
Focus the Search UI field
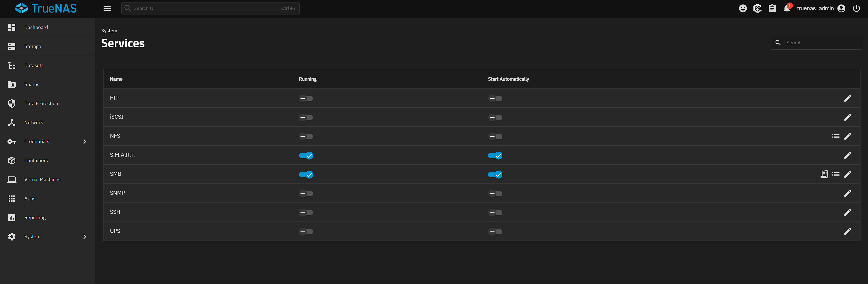pyautogui.click(x=210, y=8)
